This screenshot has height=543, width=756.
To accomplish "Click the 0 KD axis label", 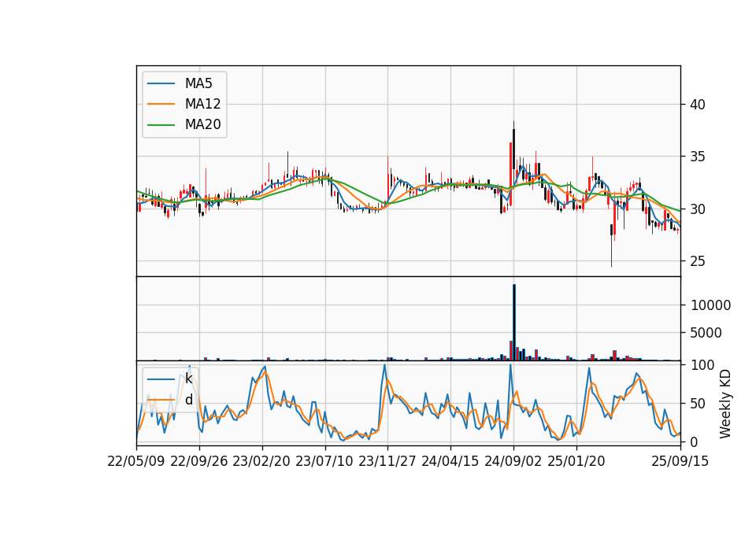I will pos(694,441).
